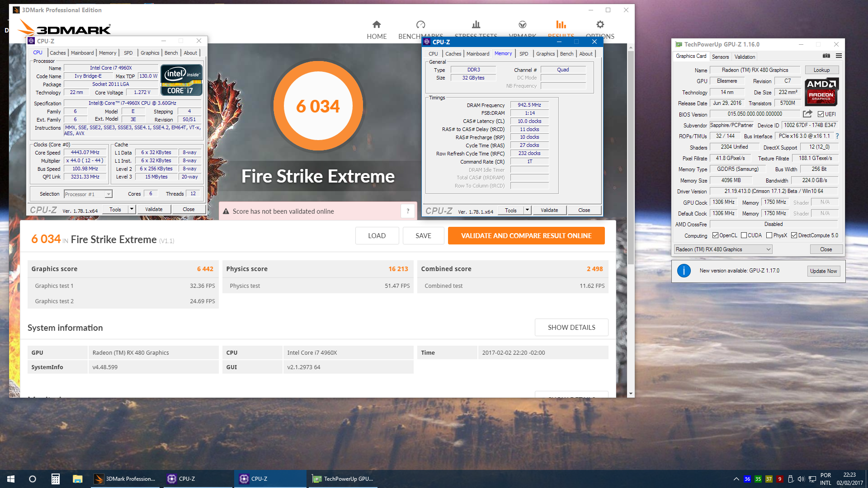Click Close button in GPU-Z window
868x488 pixels.
826,249
